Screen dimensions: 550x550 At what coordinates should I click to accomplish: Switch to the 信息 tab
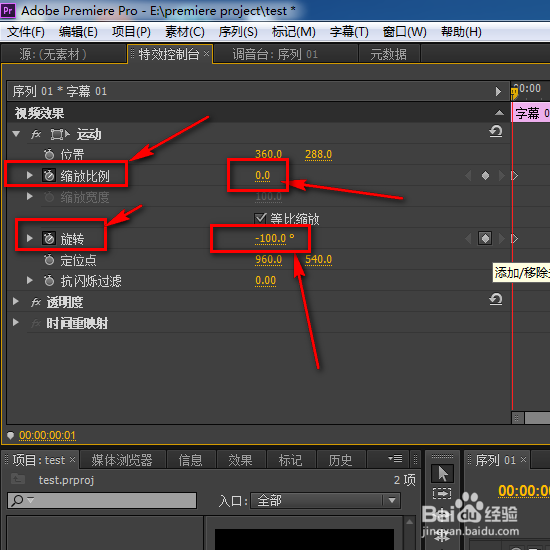coord(191,460)
